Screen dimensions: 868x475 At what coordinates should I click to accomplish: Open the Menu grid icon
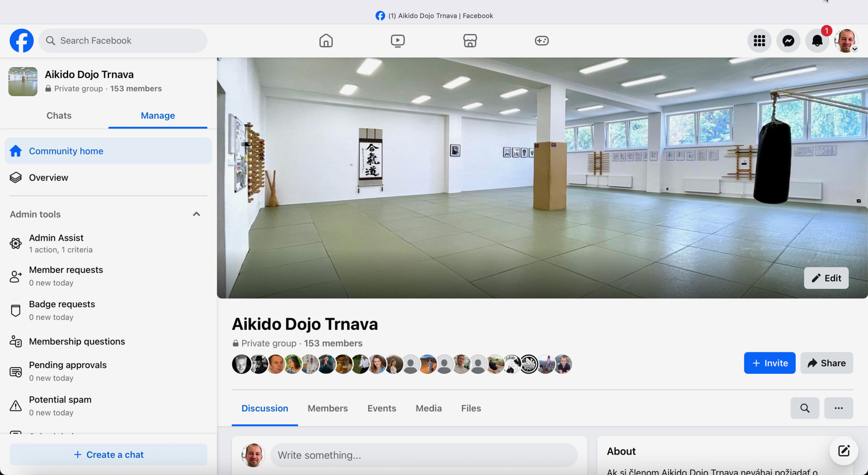(x=759, y=41)
